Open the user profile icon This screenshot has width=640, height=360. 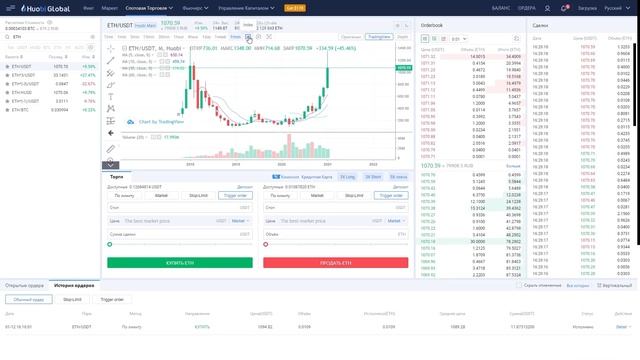point(547,8)
